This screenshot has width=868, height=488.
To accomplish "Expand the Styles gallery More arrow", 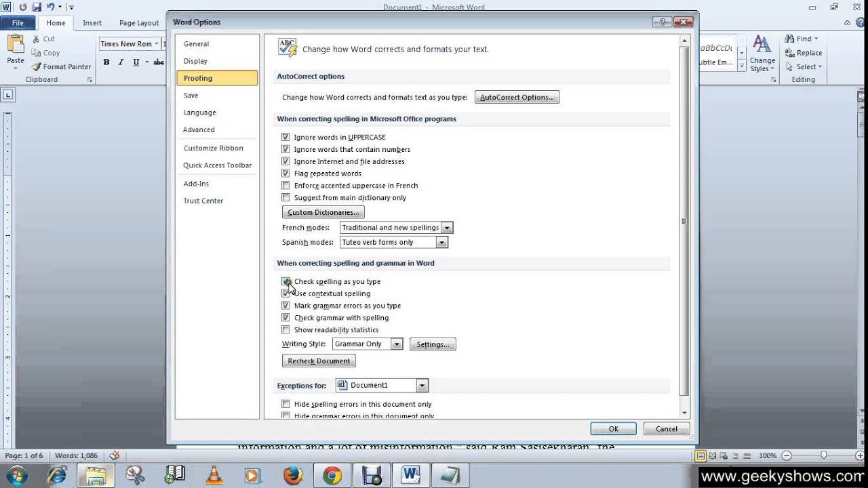I will point(742,66).
